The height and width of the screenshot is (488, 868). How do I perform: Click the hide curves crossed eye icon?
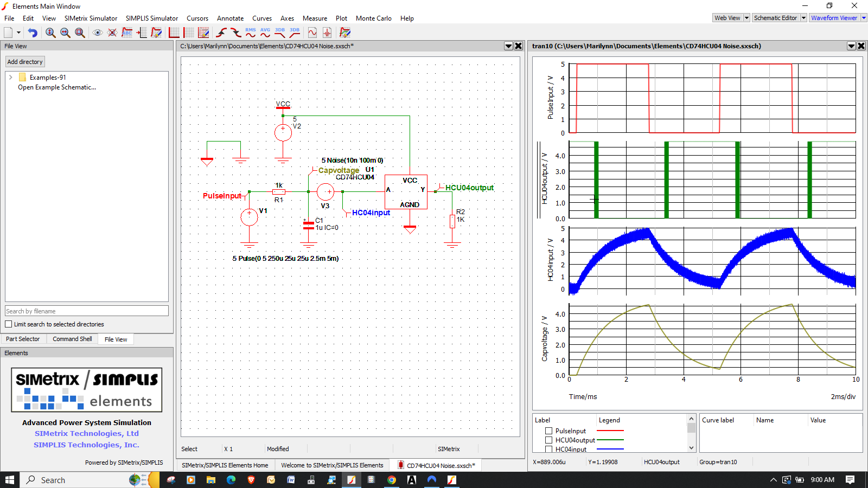pyautogui.click(x=112, y=33)
